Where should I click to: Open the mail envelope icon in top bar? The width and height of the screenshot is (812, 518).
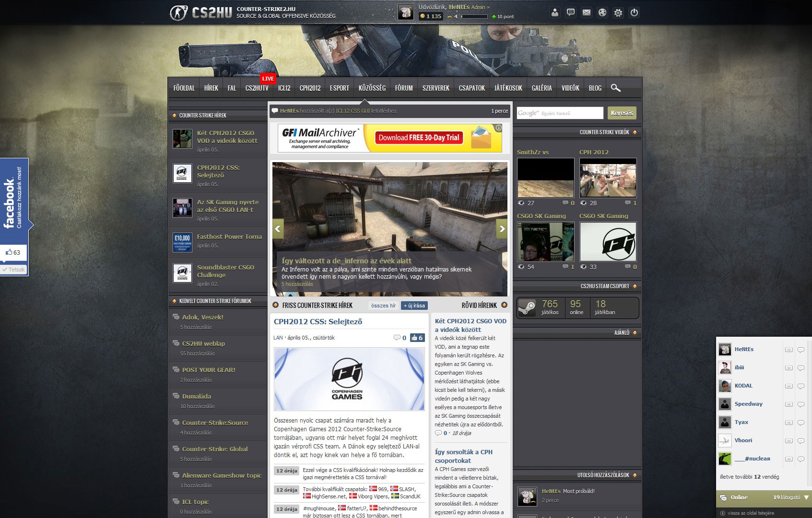pos(587,13)
